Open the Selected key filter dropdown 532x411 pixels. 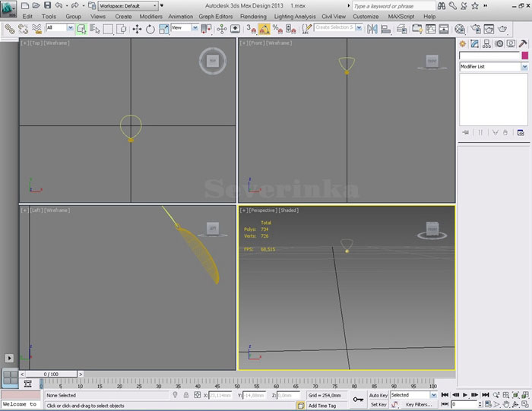click(x=413, y=395)
